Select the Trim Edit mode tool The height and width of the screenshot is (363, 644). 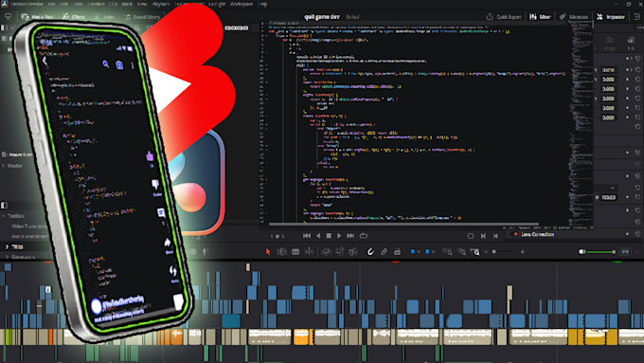282,251
